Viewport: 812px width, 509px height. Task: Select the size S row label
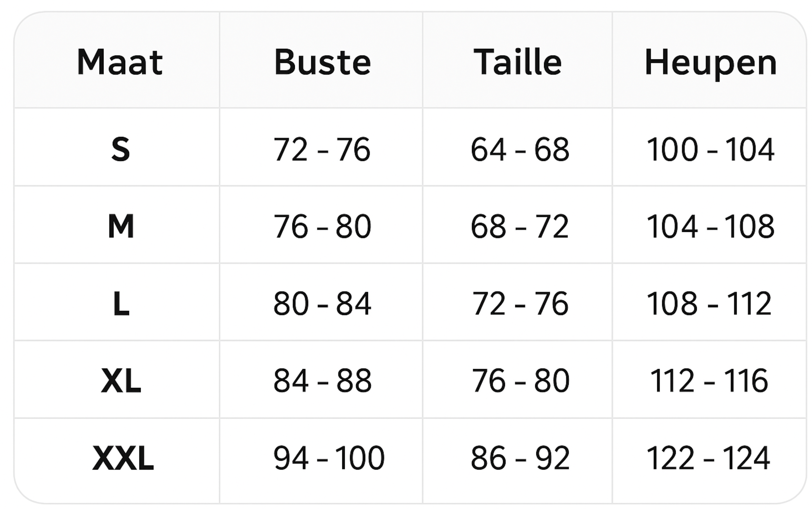click(x=121, y=149)
